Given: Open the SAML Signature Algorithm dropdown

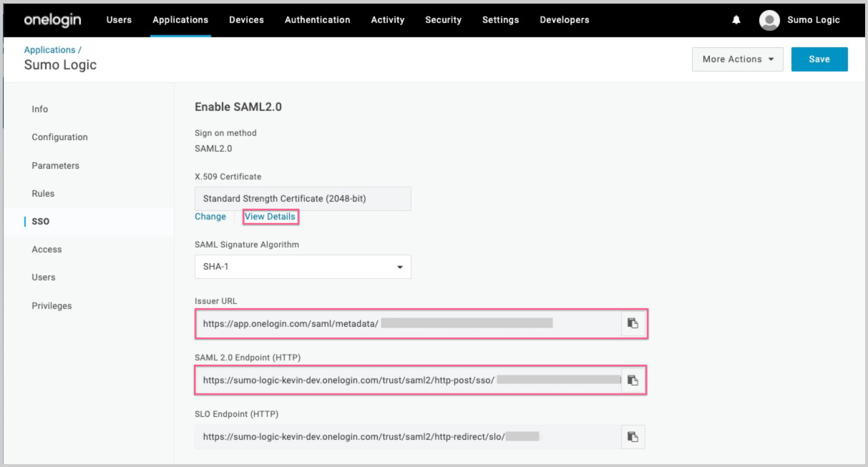Looking at the screenshot, I should [x=303, y=267].
